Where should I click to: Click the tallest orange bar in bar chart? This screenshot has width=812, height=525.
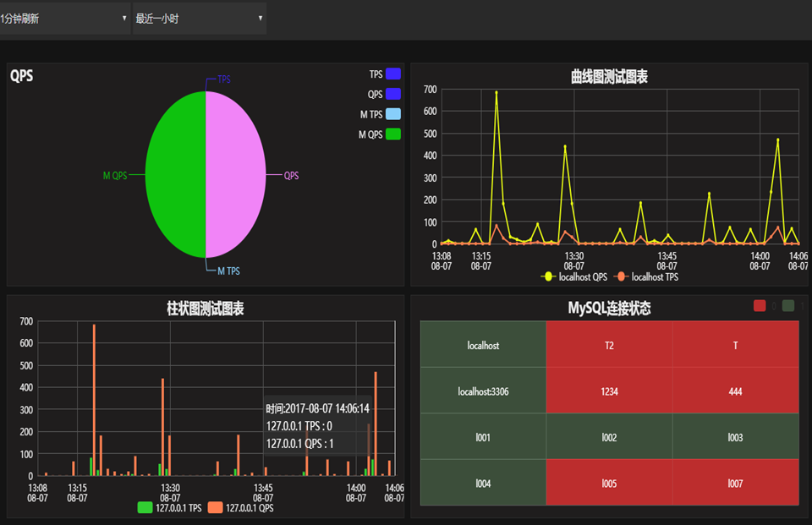coord(94,400)
